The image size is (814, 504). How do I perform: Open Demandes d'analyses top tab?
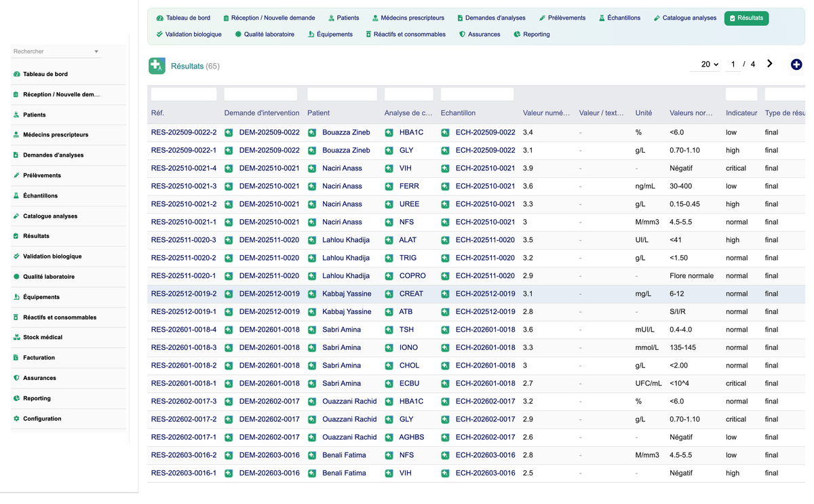click(x=492, y=18)
